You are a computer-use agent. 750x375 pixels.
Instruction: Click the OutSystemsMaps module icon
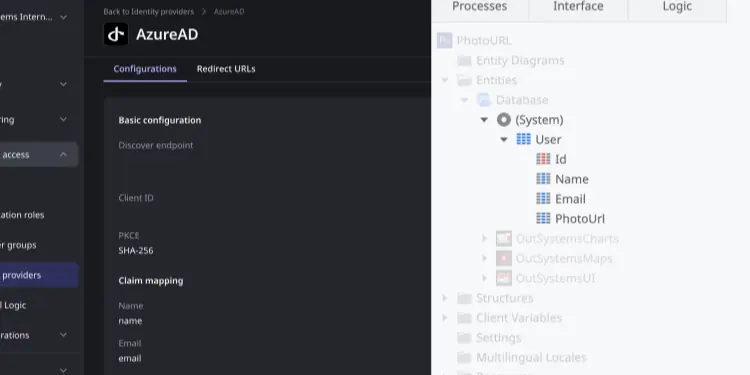point(504,258)
